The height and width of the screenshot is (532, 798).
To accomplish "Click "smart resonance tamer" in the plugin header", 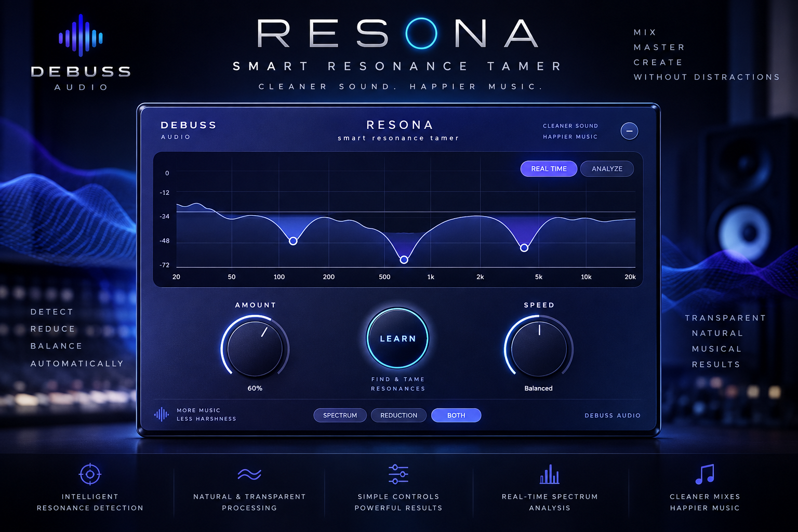I will 398,138.
